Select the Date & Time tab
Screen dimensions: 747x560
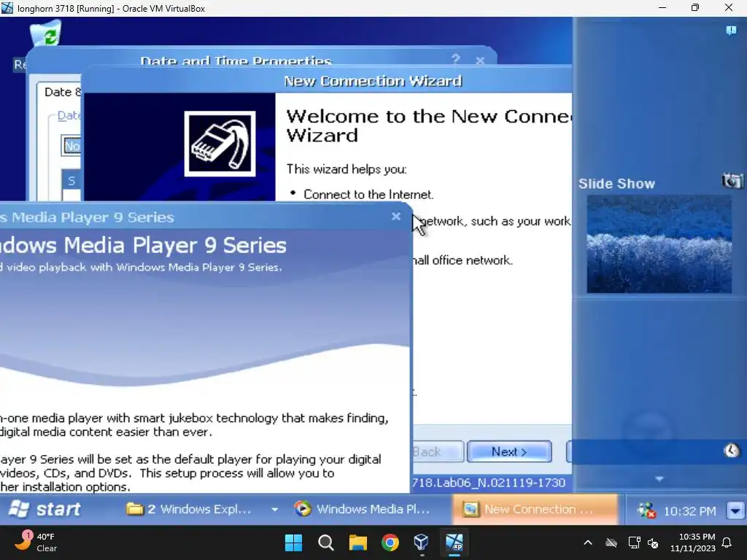point(62,91)
